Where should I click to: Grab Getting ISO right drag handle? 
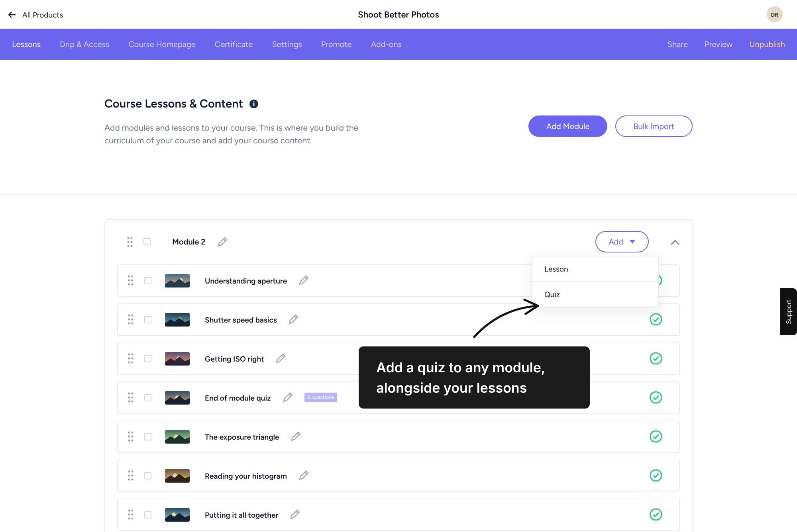tap(131, 358)
